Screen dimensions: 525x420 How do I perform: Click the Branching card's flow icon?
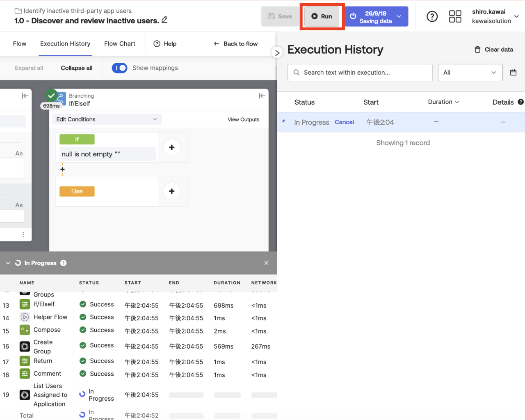(61, 98)
